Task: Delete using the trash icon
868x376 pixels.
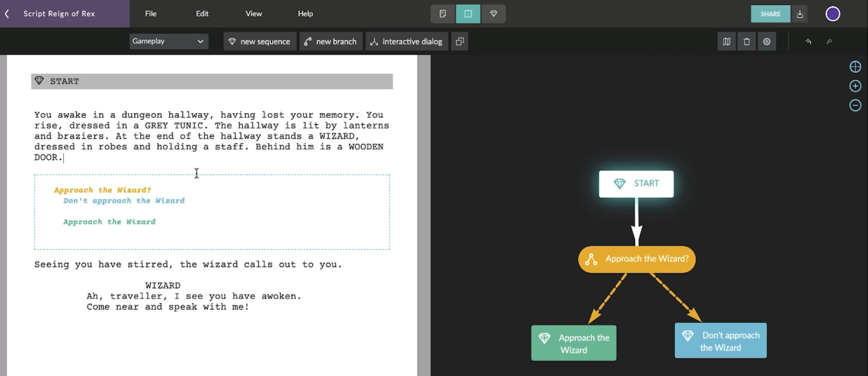Action: pyautogui.click(x=747, y=41)
